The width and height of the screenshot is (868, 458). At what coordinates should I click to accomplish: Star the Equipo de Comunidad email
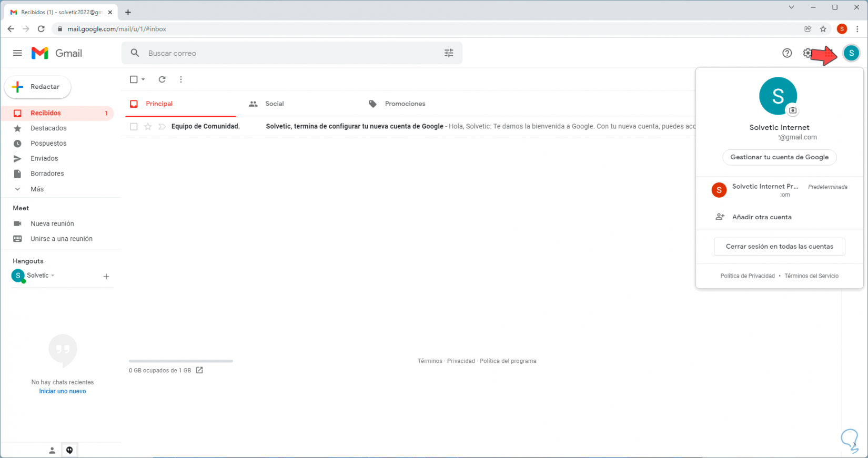click(148, 127)
